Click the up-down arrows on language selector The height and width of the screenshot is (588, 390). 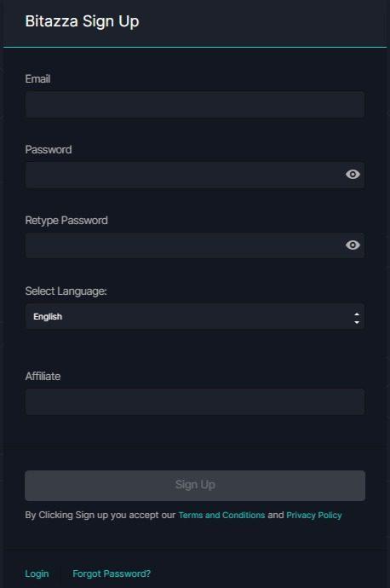(357, 319)
